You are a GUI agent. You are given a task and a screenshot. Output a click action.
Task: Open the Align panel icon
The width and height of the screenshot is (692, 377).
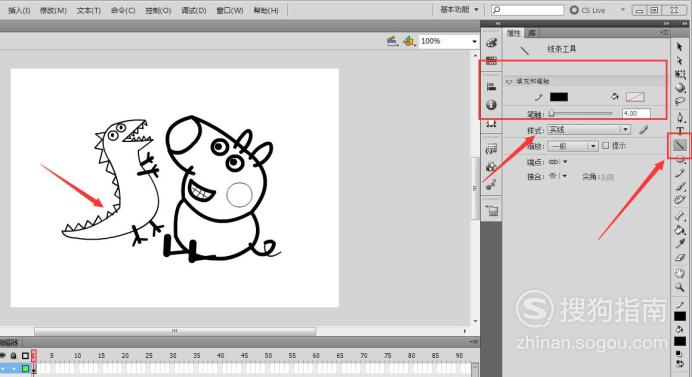tap(491, 86)
